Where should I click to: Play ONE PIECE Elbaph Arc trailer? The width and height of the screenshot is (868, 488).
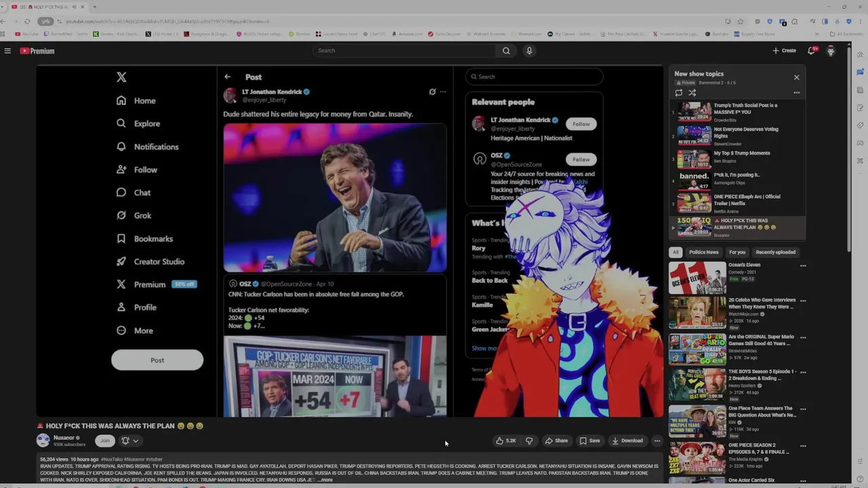point(738,203)
